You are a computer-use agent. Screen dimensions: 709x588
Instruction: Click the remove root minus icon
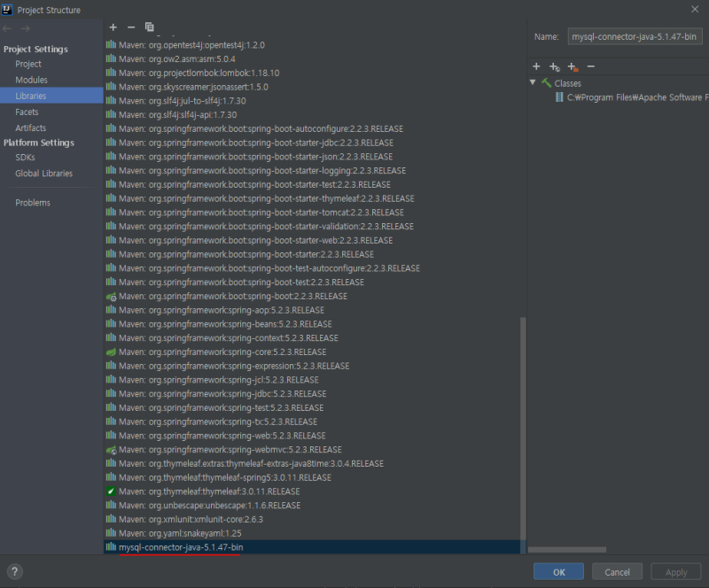tap(591, 66)
